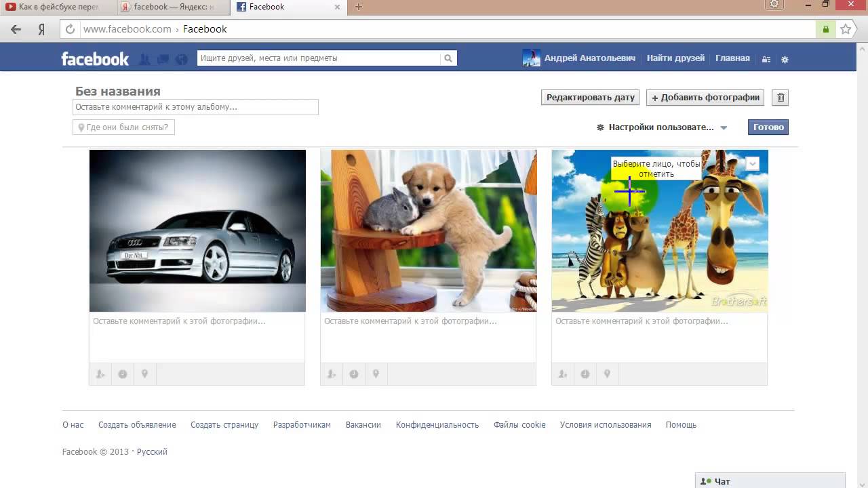Set date clock icon under car photo
This screenshot has width=868, height=488.
click(x=123, y=373)
